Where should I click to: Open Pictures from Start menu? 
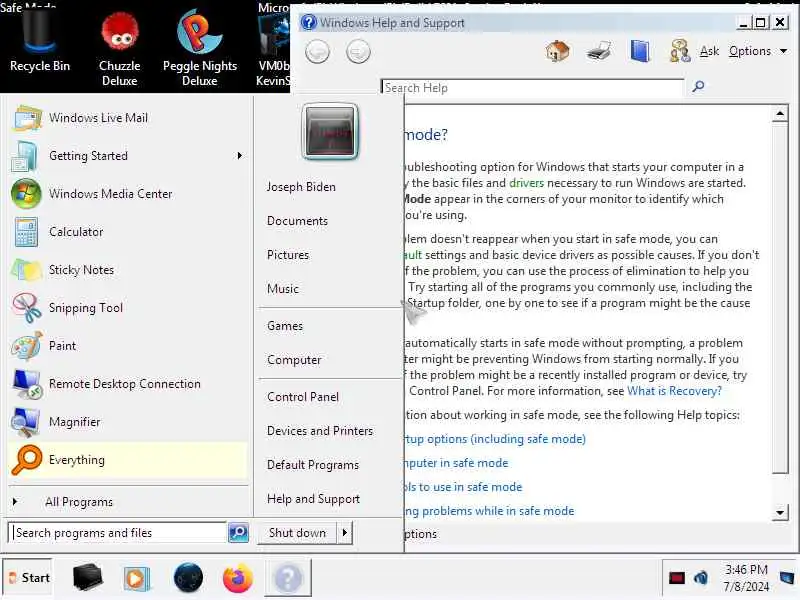[x=288, y=255]
